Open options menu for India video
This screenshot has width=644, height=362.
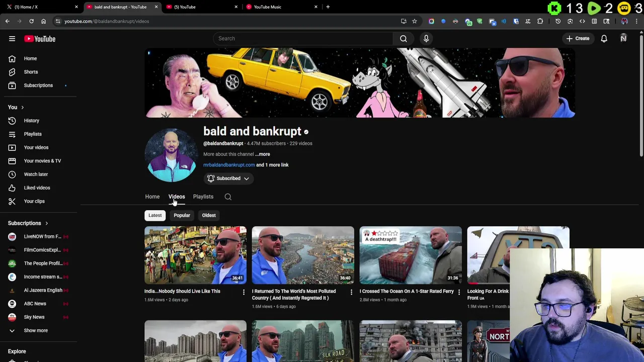point(244,292)
